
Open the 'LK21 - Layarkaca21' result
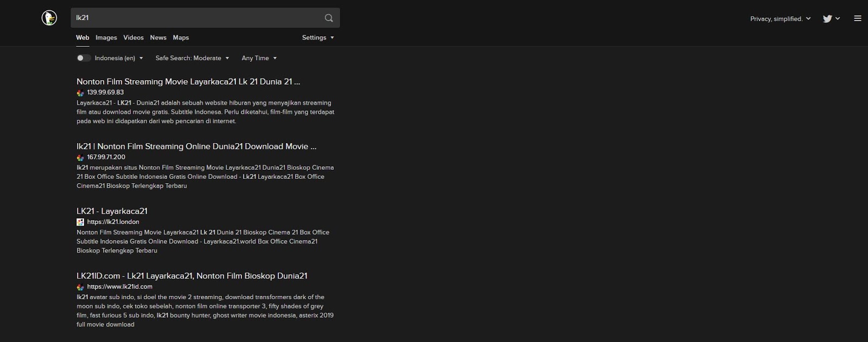click(112, 211)
